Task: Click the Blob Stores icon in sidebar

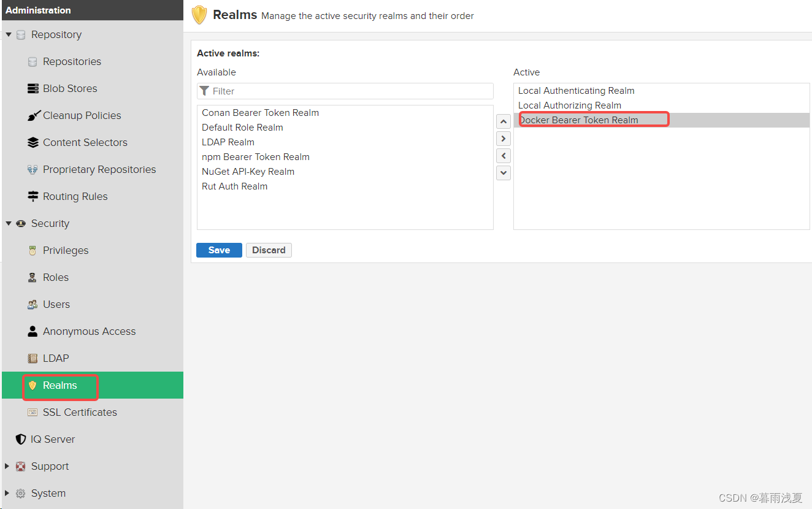Action: pos(33,89)
